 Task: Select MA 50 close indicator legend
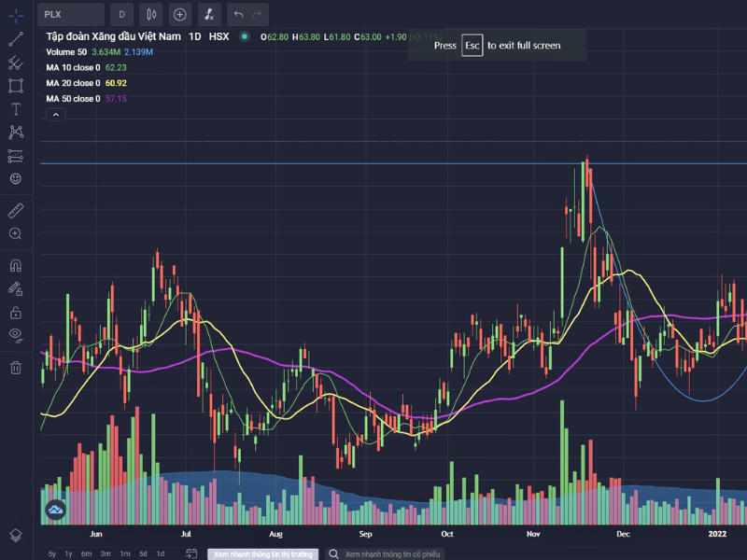point(73,99)
